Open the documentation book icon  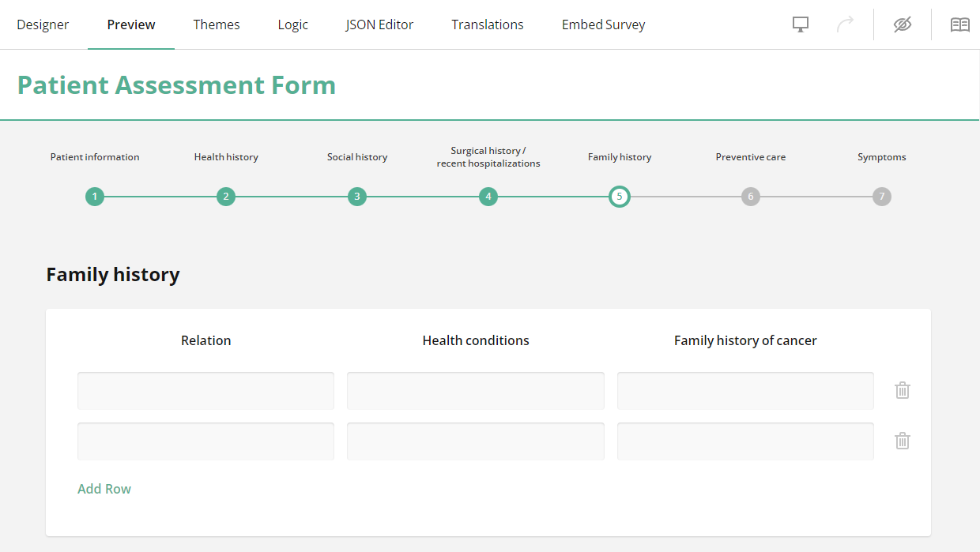tap(959, 24)
